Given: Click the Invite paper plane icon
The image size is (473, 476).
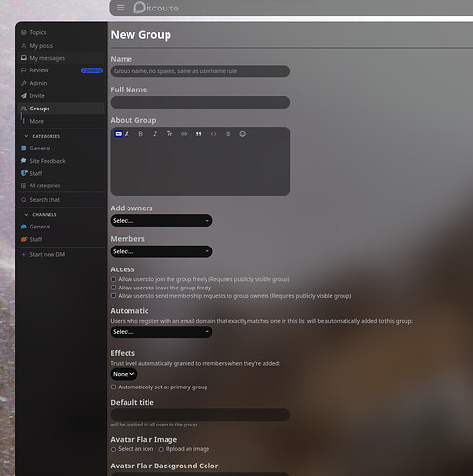Looking at the screenshot, I should click(24, 96).
